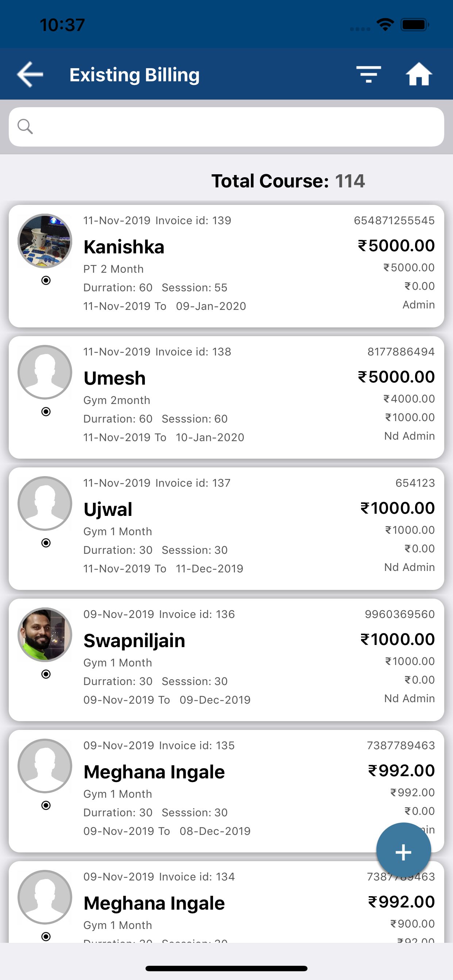453x980 pixels.
Task: Select radio dot under Ujwal's avatar
Action: click(x=46, y=543)
